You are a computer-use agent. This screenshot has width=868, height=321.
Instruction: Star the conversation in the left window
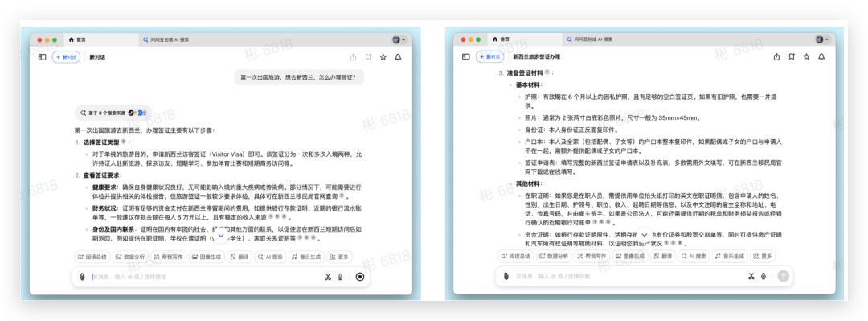coord(383,57)
